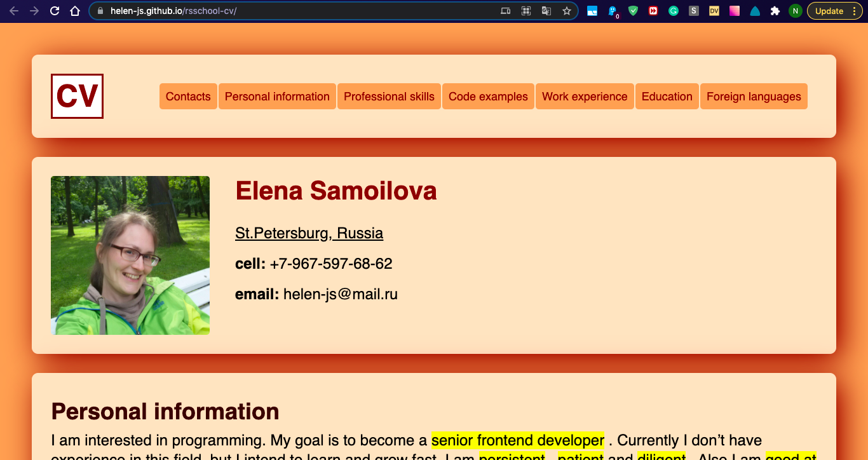The image size is (868, 460).
Task: Go back to the previous page
Action: [14, 11]
